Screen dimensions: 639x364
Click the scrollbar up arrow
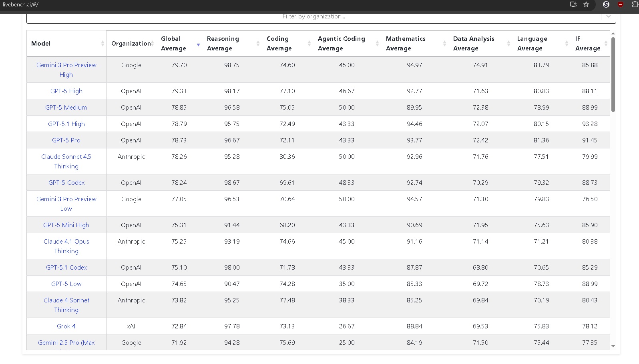613,34
